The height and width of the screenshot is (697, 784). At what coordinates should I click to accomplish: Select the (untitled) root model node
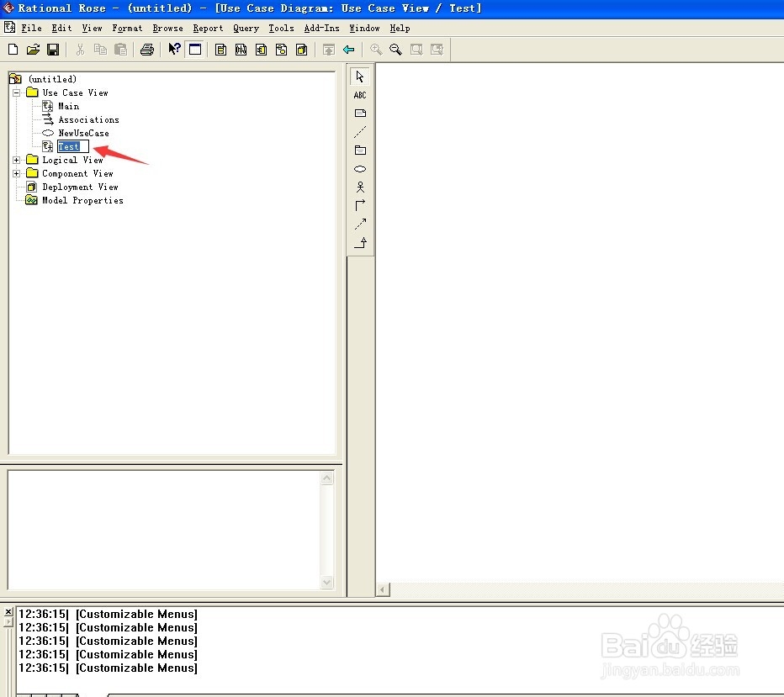pyautogui.click(x=52, y=79)
